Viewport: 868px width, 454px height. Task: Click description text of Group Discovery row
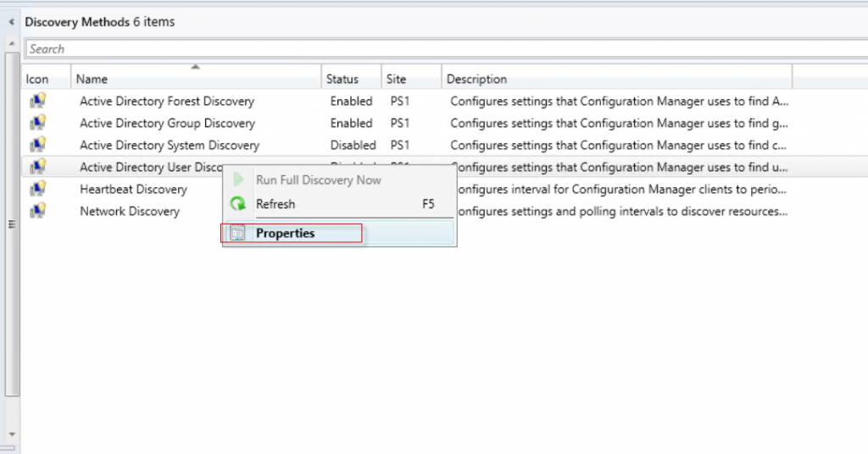(619, 124)
